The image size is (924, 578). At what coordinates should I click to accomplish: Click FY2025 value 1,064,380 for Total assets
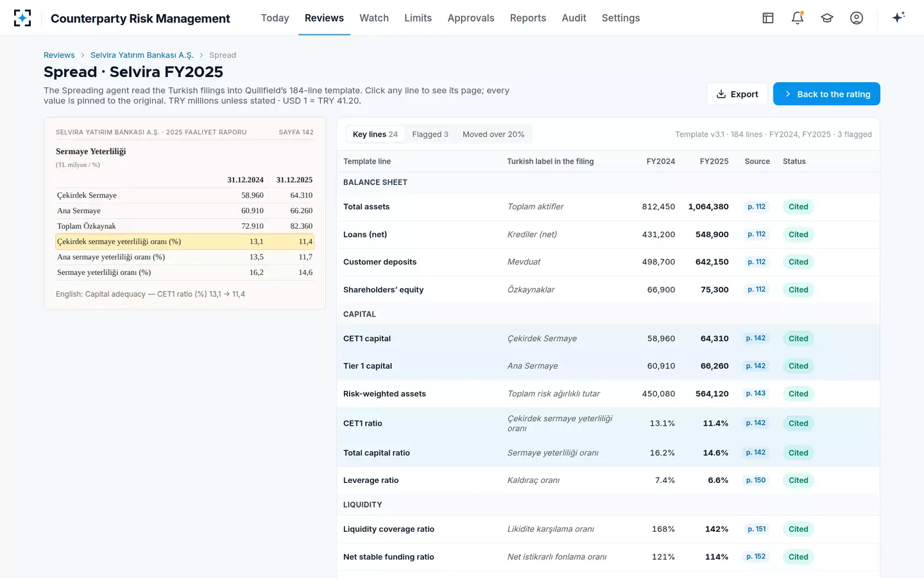pyautogui.click(x=708, y=207)
